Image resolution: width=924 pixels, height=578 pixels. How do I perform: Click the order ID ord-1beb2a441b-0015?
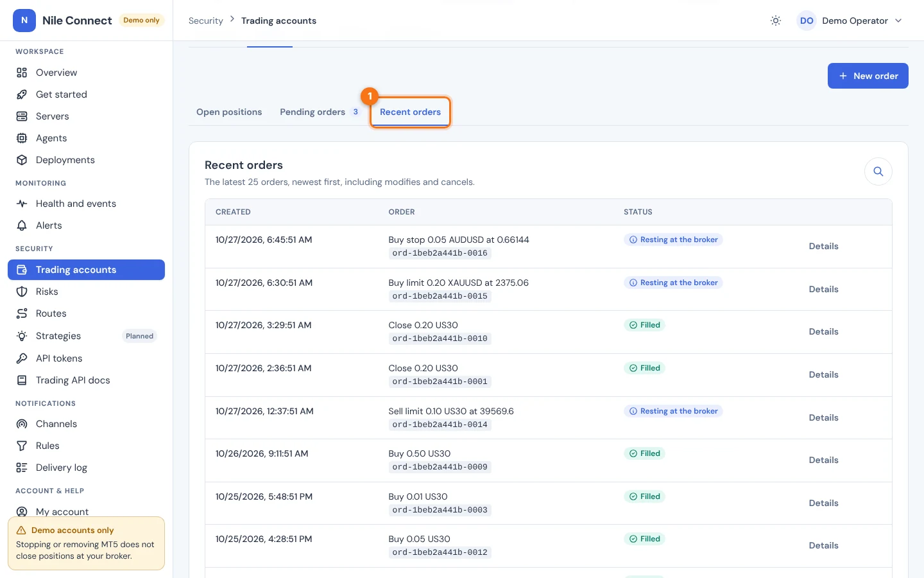coord(440,296)
